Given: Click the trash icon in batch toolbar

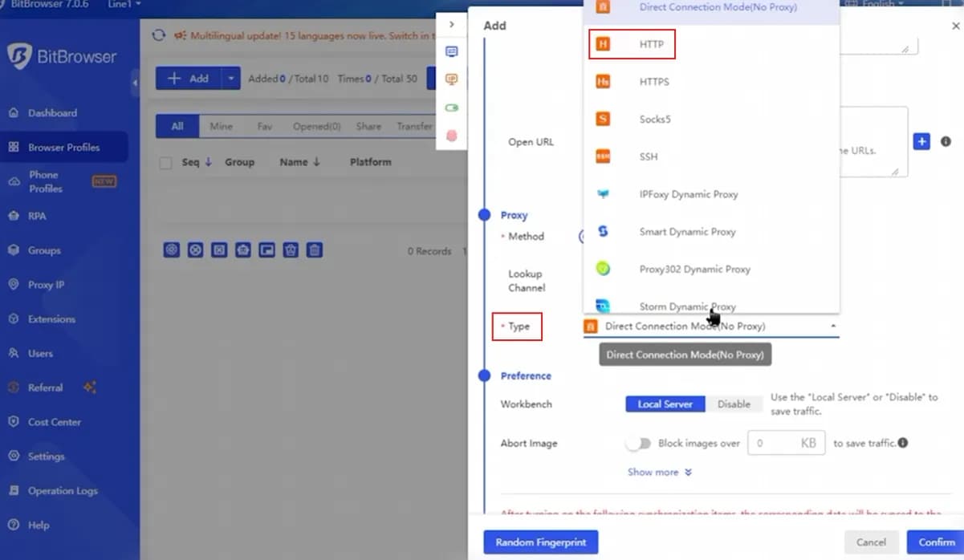Looking at the screenshot, I should (315, 250).
